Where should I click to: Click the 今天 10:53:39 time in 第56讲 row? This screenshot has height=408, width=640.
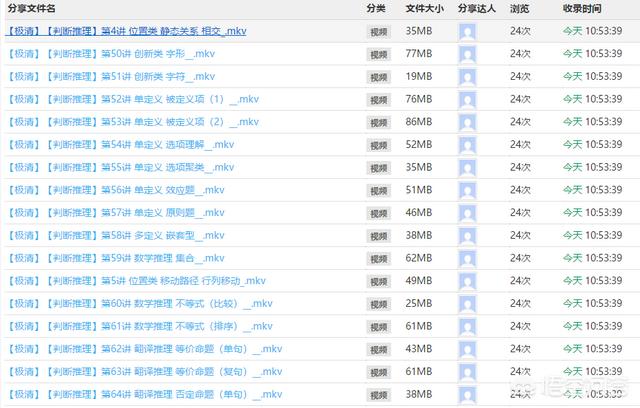593,190
